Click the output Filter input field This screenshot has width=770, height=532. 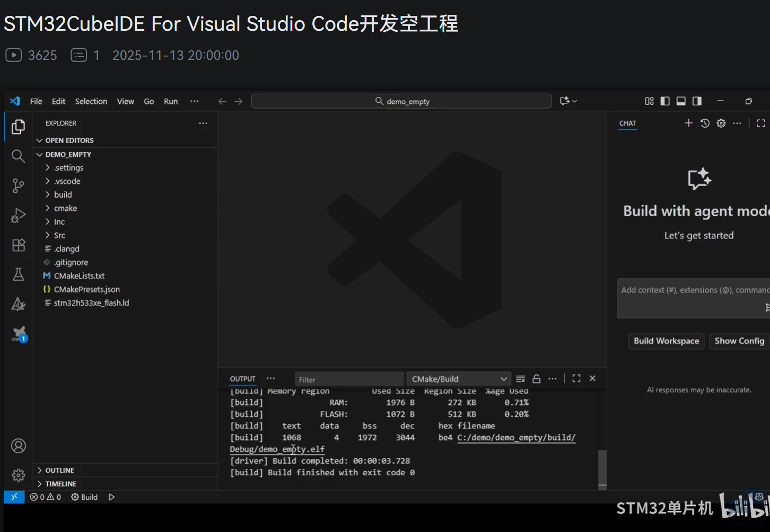tap(348, 379)
